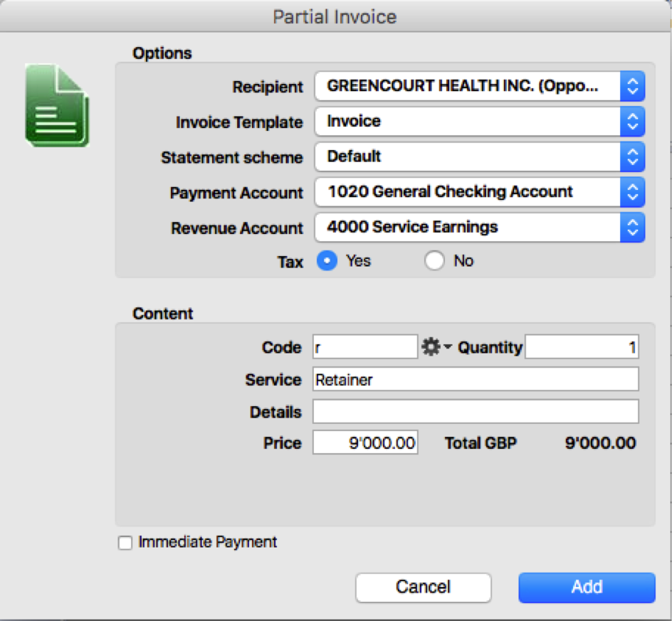Click inside the Details input field
The height and width of the screenshot is (621, 672).
[x=476, y=411]
